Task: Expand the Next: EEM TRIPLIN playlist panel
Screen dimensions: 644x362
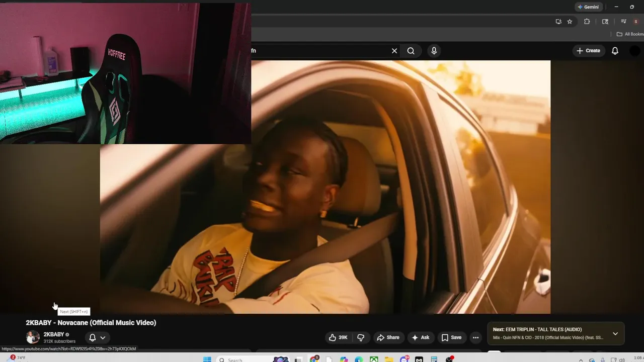Action: pyautogui.click(x=615, y=334)
